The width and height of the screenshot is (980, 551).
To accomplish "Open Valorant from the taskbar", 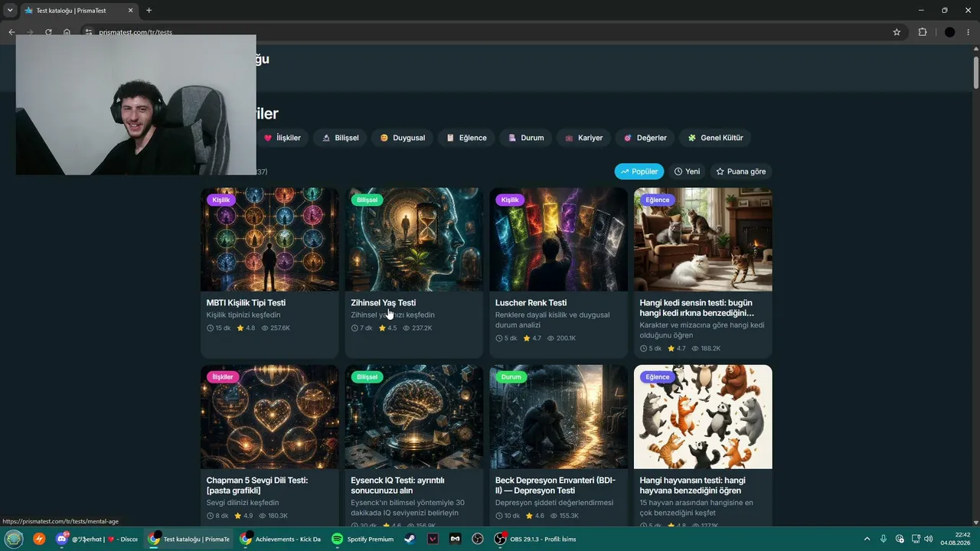I will 433,539.
